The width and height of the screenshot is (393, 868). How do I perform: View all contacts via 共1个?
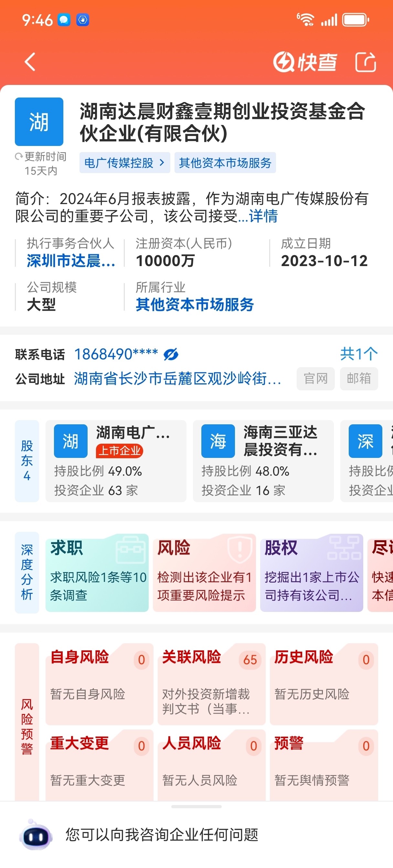pyautogui.click(x=359, y=354)
